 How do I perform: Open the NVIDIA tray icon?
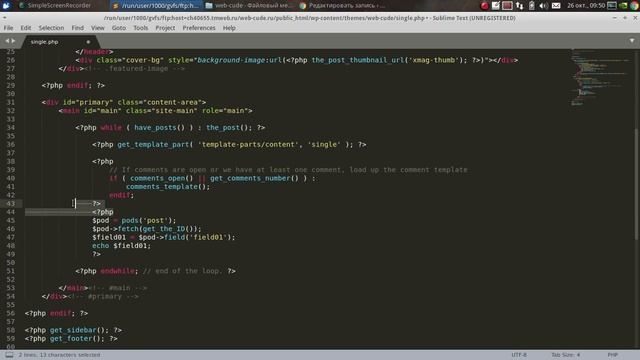pyautogui.click(x=623, y=5)
